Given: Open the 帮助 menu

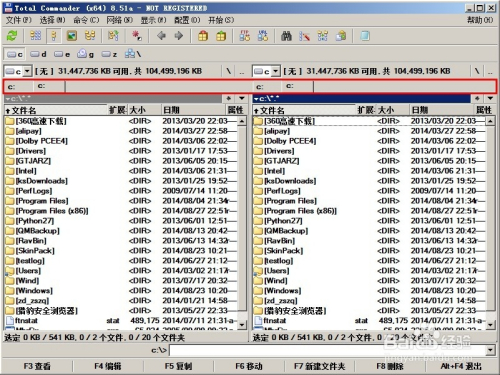Looking at the screenshot, I should (x=480, y=20).
